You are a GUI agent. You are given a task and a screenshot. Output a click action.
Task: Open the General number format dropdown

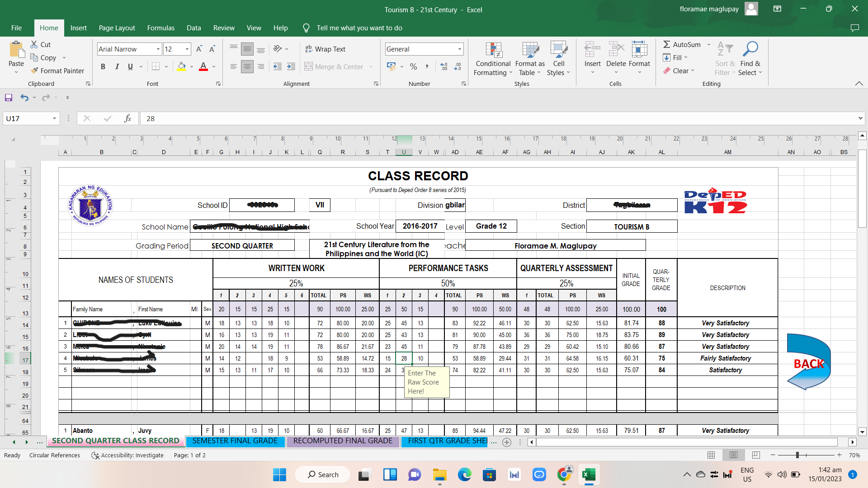[x=460, y=49]
